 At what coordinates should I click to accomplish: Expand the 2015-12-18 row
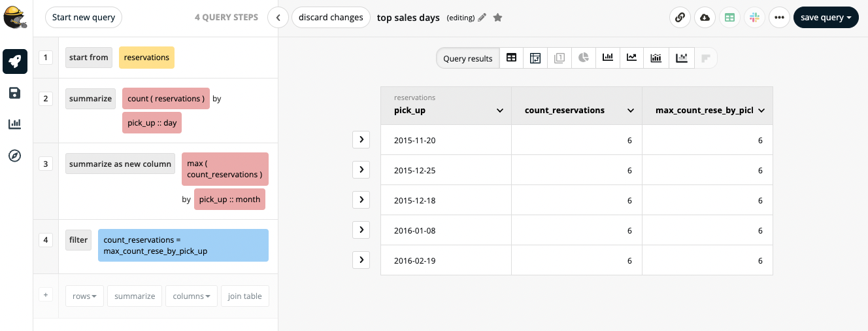point(361,200)
